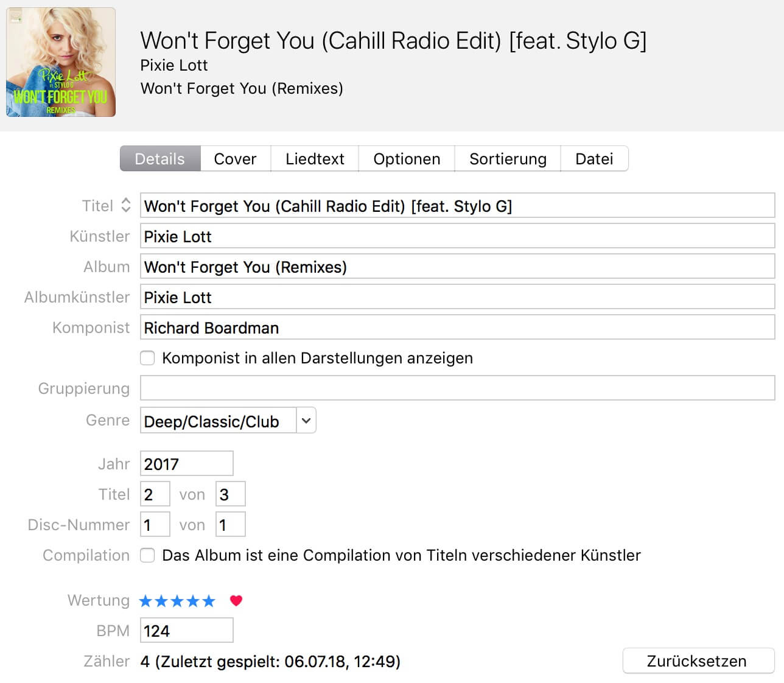784x683 pixels.
Task: Click the Titel field stepper arrows
Action: (126, 205)
